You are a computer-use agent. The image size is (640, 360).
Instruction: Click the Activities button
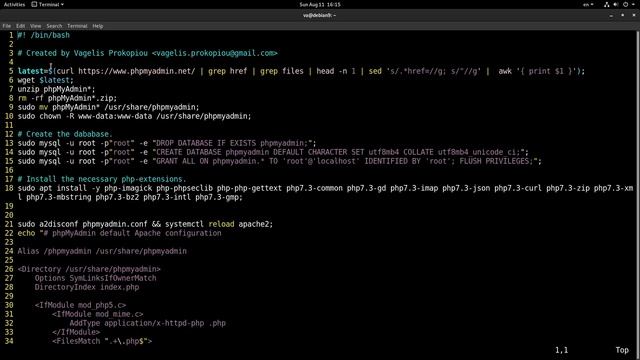(x=14, y=4)
